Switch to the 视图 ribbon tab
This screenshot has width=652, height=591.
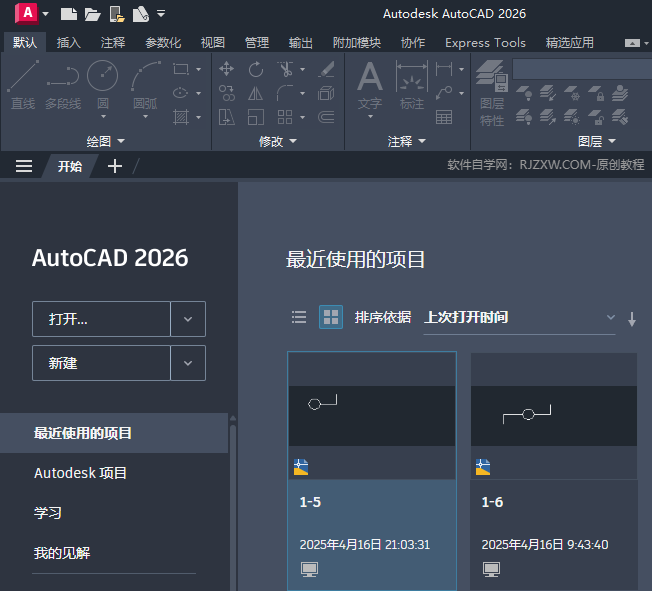tap(212, 42)
